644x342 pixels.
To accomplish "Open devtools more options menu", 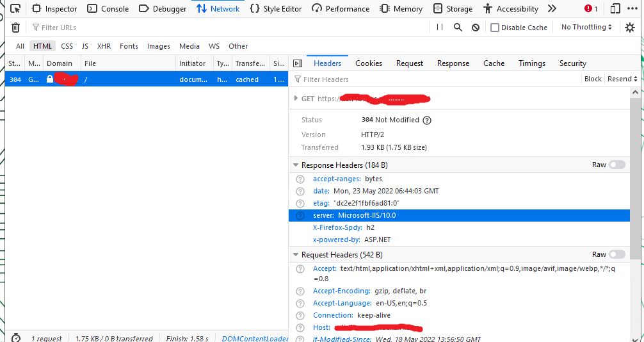I will click(632, 8).
